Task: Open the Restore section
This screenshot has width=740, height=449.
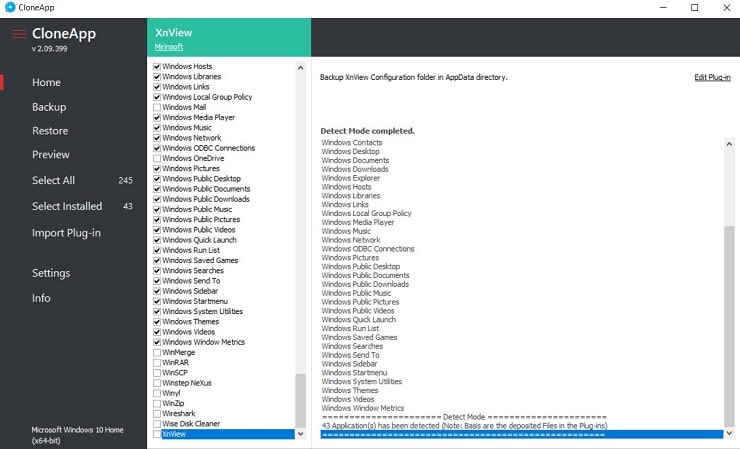Action: [50, 131]
